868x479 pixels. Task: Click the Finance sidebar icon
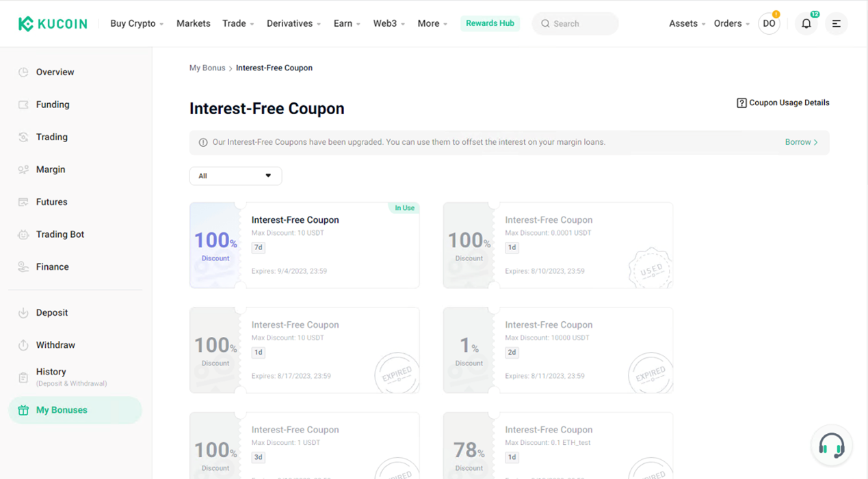point(23,267)
